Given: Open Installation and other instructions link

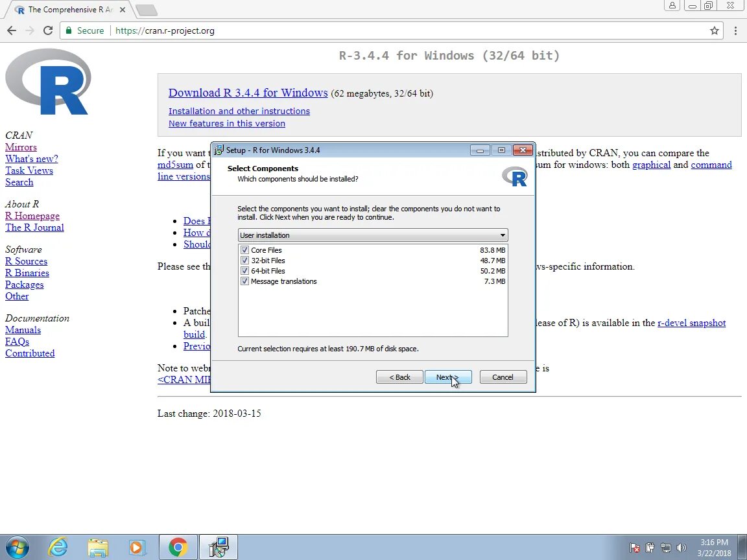Looking at the screenshot, I should click(239, 111).
